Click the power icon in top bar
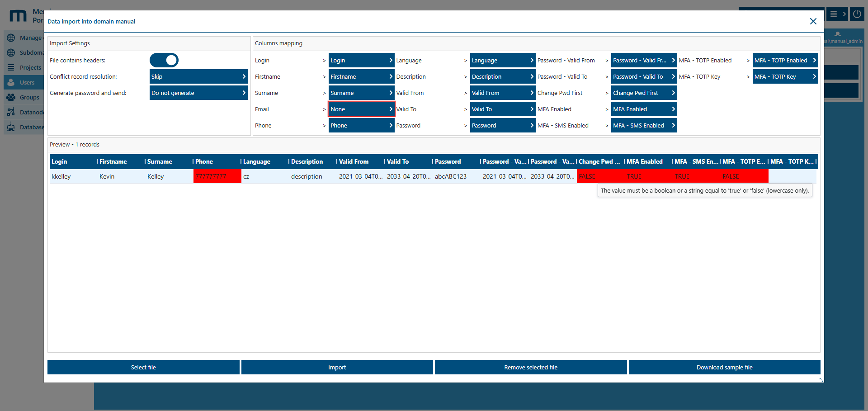Viewport: 868px width, 411px height. (857, 14)
